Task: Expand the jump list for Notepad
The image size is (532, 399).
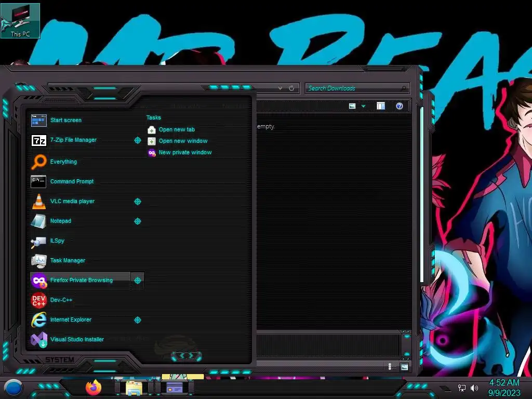Action: (x=137, y=221)
